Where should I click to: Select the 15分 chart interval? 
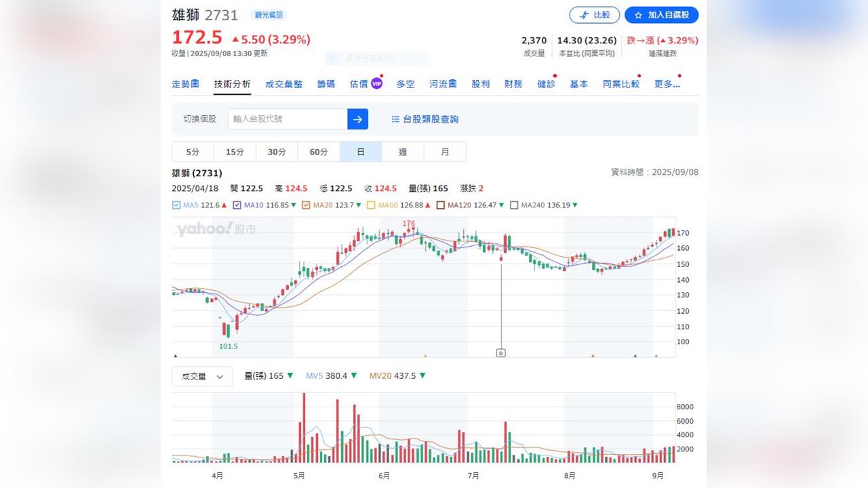coord(235,152)
